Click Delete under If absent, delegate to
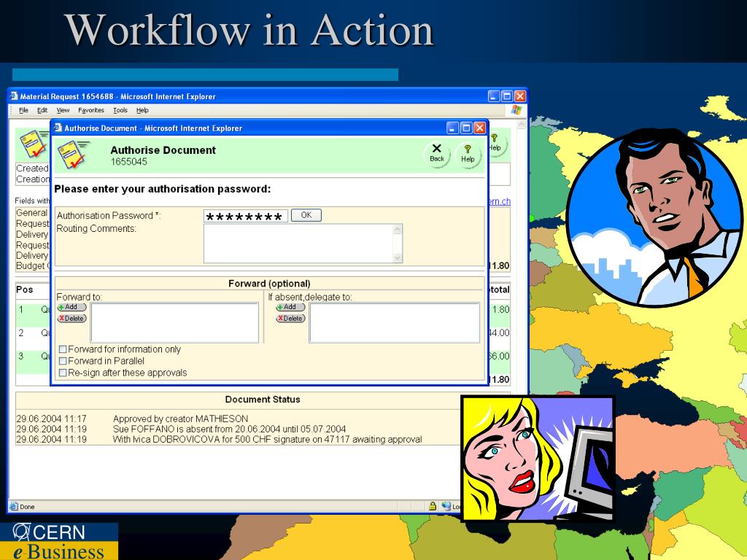Screen dimensions: 747x560 coord(290,318)
